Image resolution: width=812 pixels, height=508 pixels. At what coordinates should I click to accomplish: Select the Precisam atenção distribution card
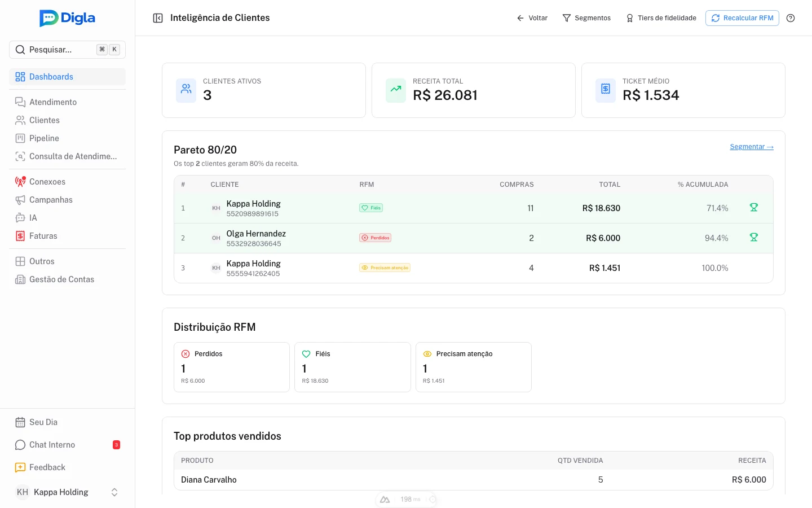coord(474,367)
